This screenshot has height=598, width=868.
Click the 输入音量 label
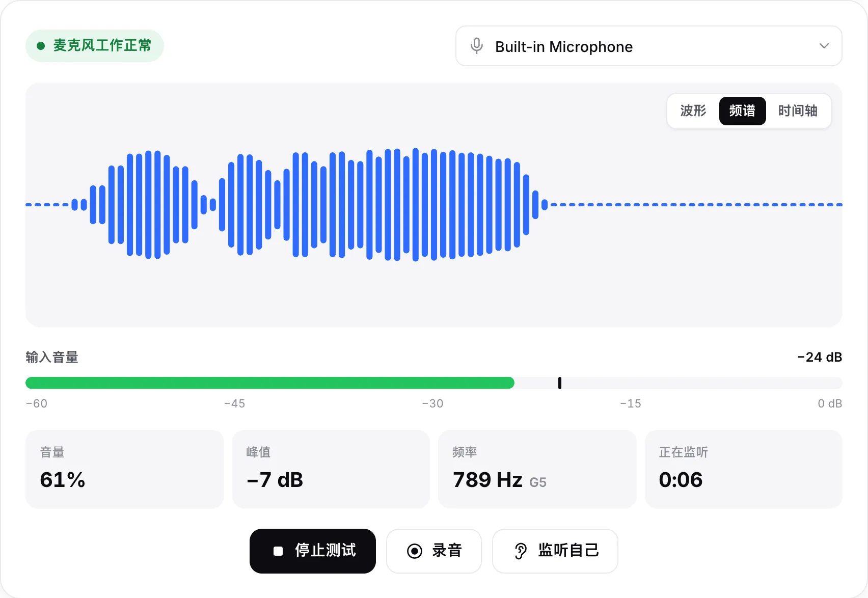click(52, 357)
